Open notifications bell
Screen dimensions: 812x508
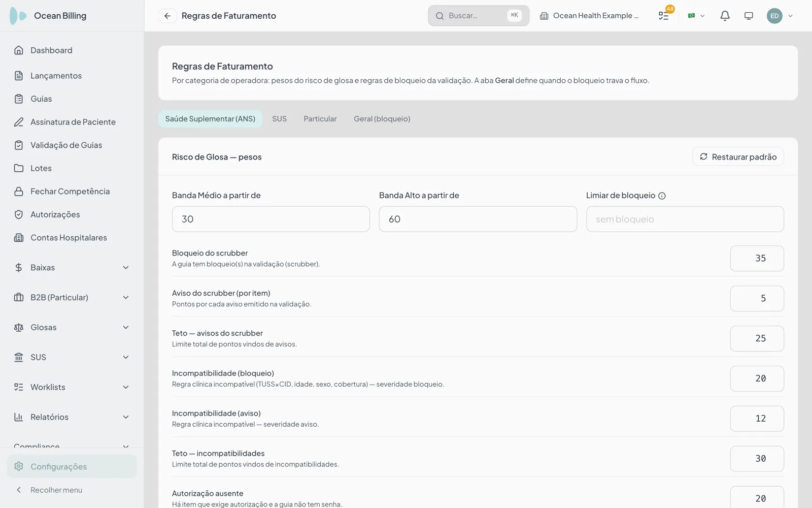[725, 16]
